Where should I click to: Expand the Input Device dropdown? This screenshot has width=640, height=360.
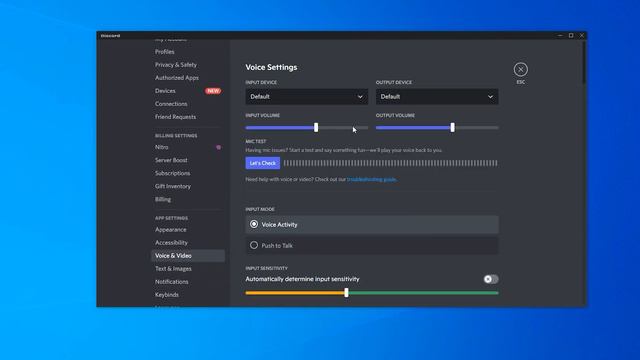(307, 97)
